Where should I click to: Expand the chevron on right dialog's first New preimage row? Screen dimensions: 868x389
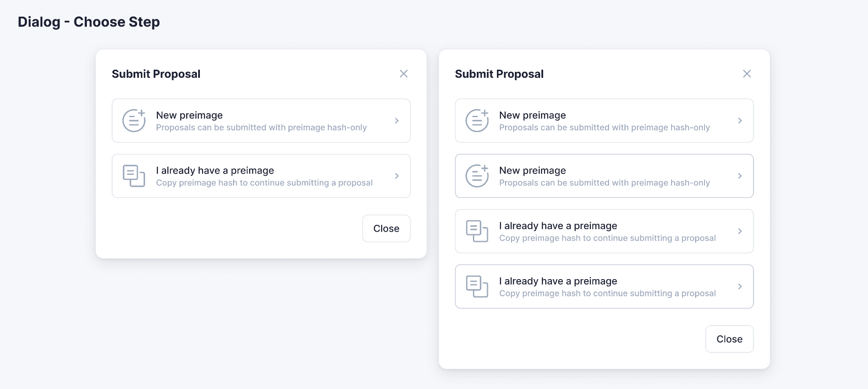pos(740,121)
